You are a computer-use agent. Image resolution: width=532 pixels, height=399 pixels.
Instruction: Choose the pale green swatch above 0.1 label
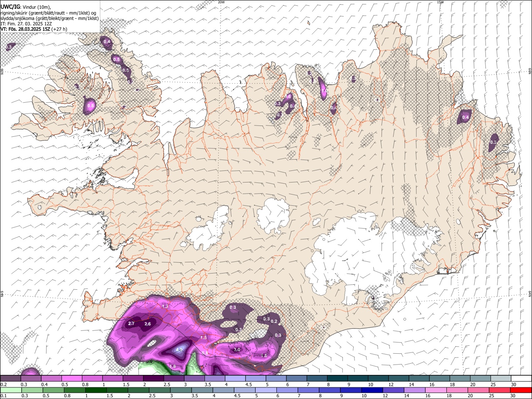(11, 390)
